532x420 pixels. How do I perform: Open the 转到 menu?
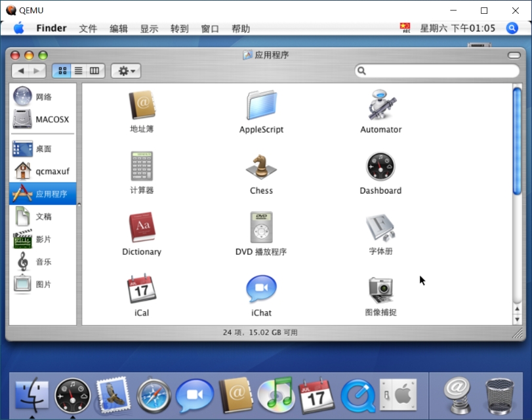(179, 28)
